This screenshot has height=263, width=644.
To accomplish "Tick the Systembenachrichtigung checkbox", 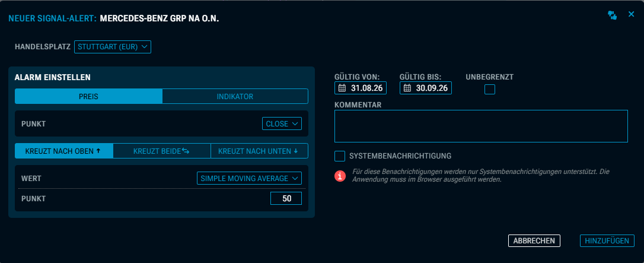I will click(x=340, y=156).
